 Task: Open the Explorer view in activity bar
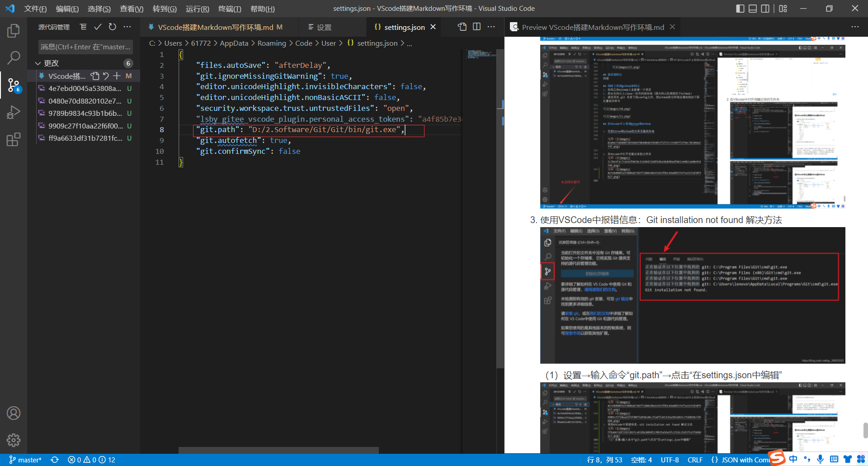point(14,31)
